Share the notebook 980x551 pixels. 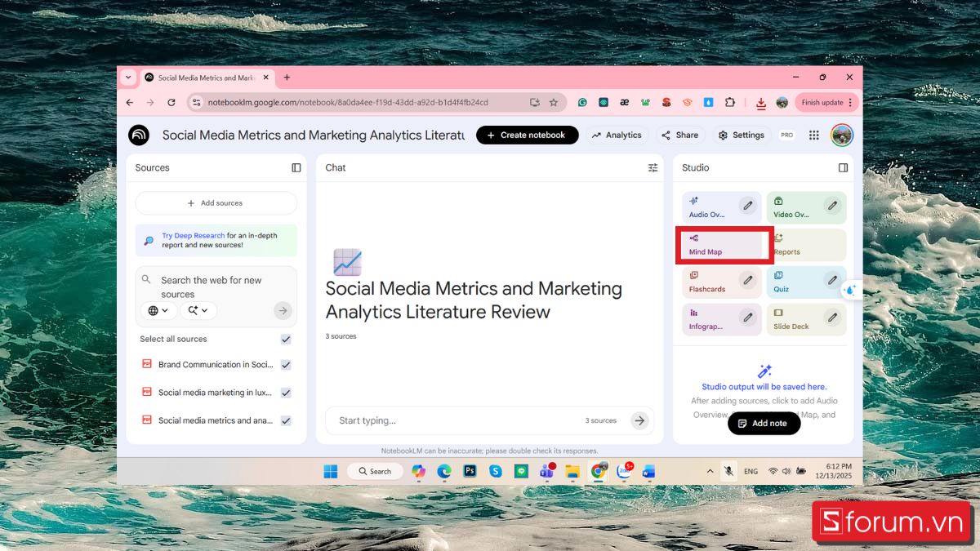coord(679,135)
